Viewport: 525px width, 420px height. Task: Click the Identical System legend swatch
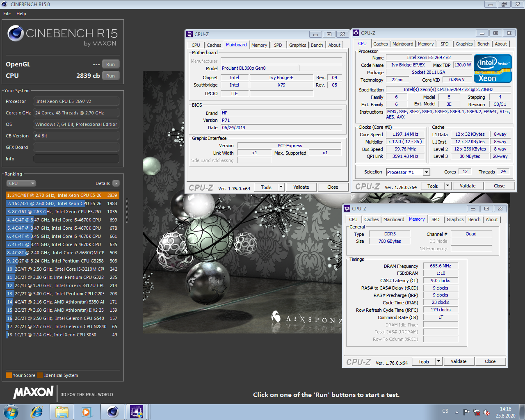tap(40, 375)
